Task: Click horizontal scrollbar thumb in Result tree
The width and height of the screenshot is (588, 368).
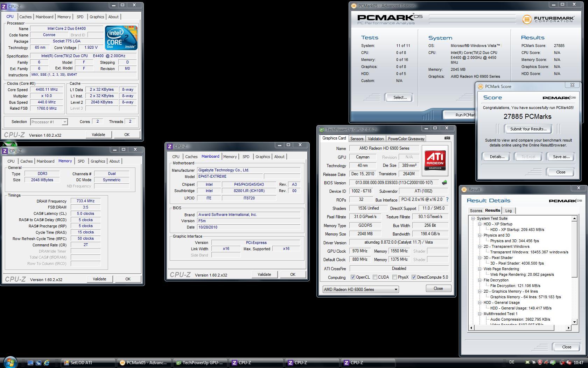Action: (x=514, y=328)
